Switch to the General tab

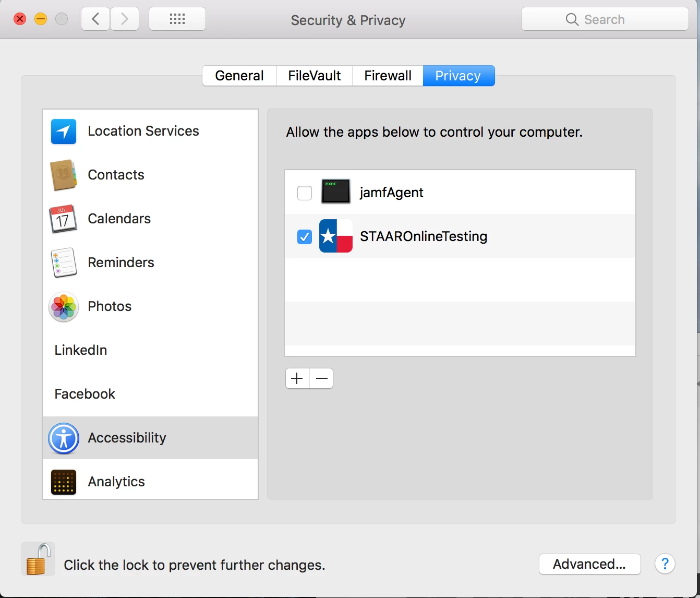click(x=239, y=76)
